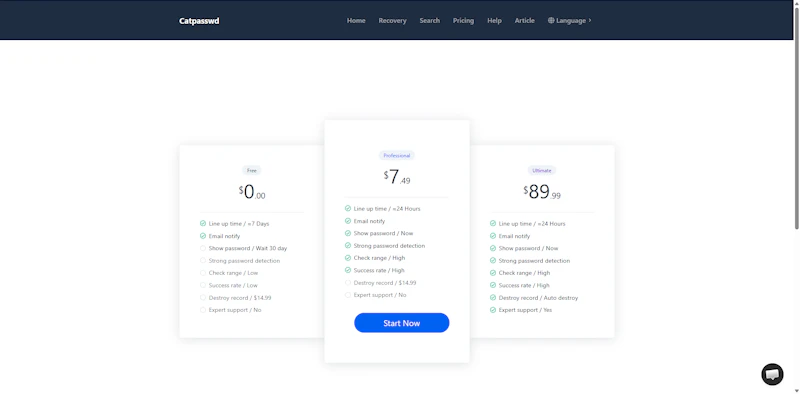Click empty circle for 'Show password / Wait 30 day'
The width and height of the screenshot is (800, 394).
[x=203, y=249]
